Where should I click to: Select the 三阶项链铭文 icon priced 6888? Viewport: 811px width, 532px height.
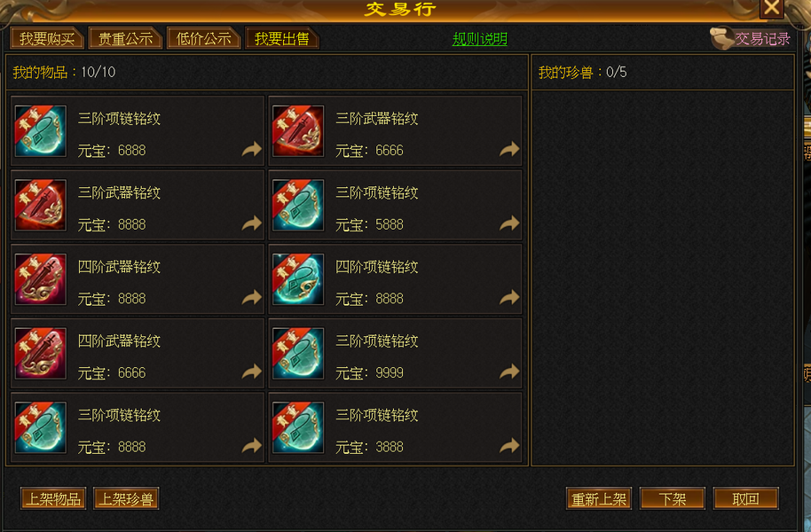pyautogui.click(x=40, y=131)
